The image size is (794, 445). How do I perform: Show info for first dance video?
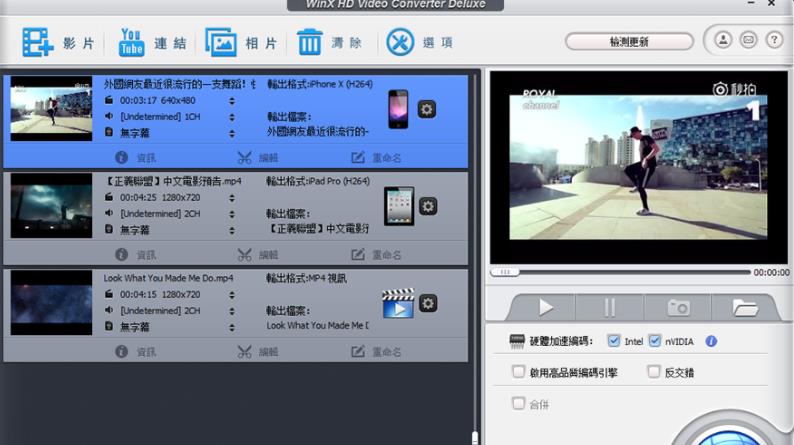tap(136, 158)
